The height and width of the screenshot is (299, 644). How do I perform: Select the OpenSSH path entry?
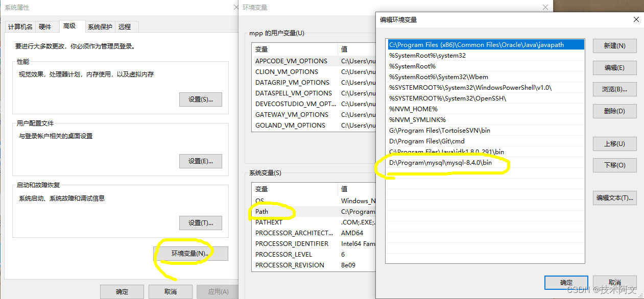click(x=485, y=98)
